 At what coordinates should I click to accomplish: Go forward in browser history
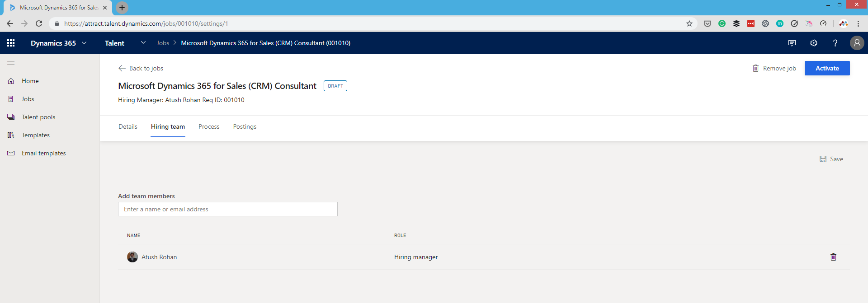coord(24,23)
